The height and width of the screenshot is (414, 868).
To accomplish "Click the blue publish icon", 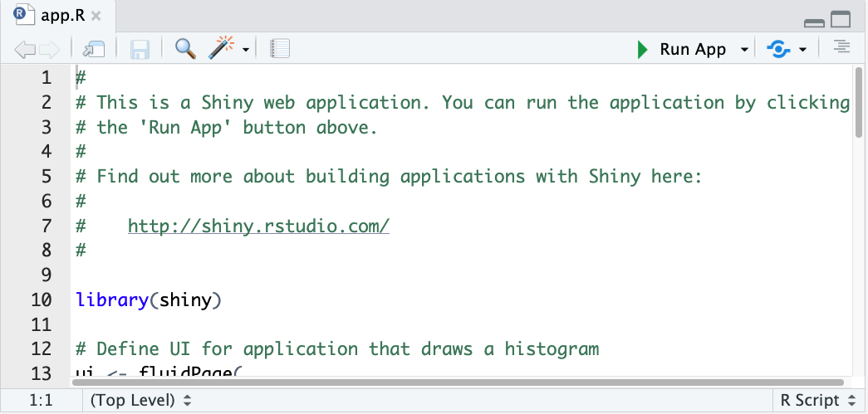I will [x=777, y=49].
